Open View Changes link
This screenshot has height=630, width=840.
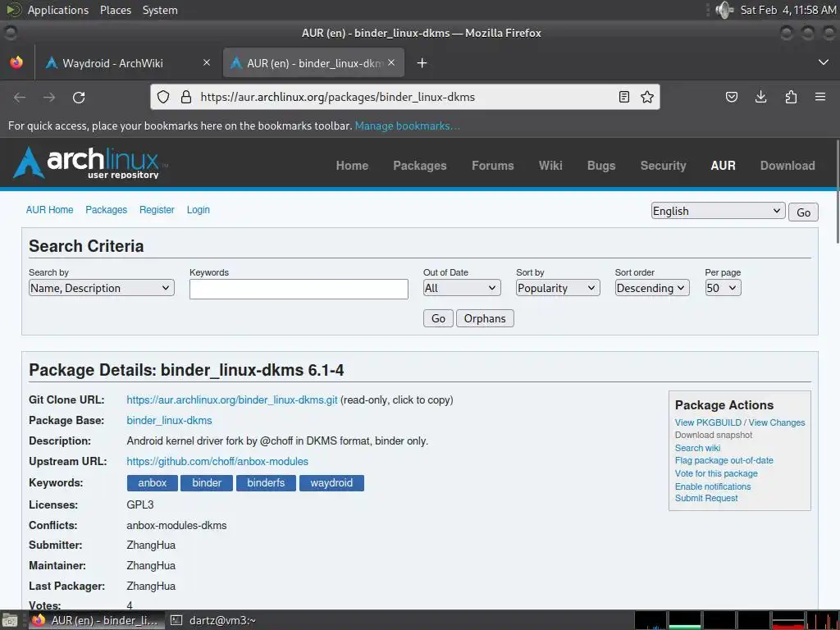777,422
